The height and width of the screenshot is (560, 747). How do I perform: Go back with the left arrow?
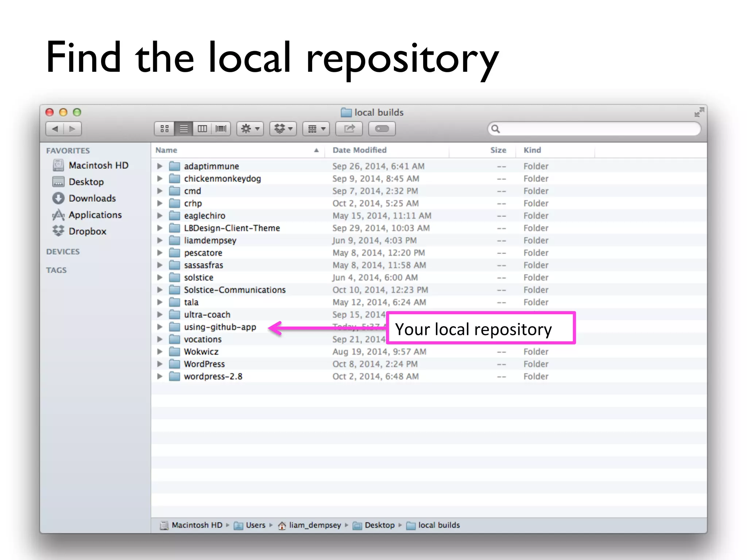click(55, 129)
